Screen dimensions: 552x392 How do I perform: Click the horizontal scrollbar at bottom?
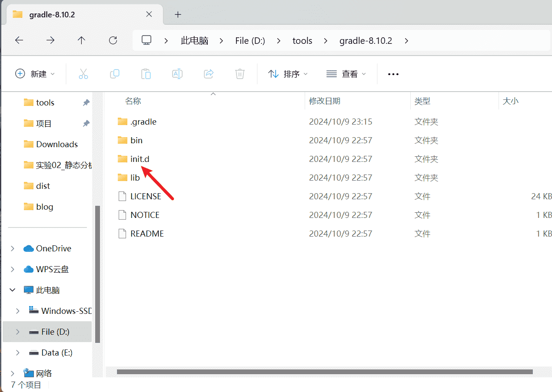click(x=324, y=372)
